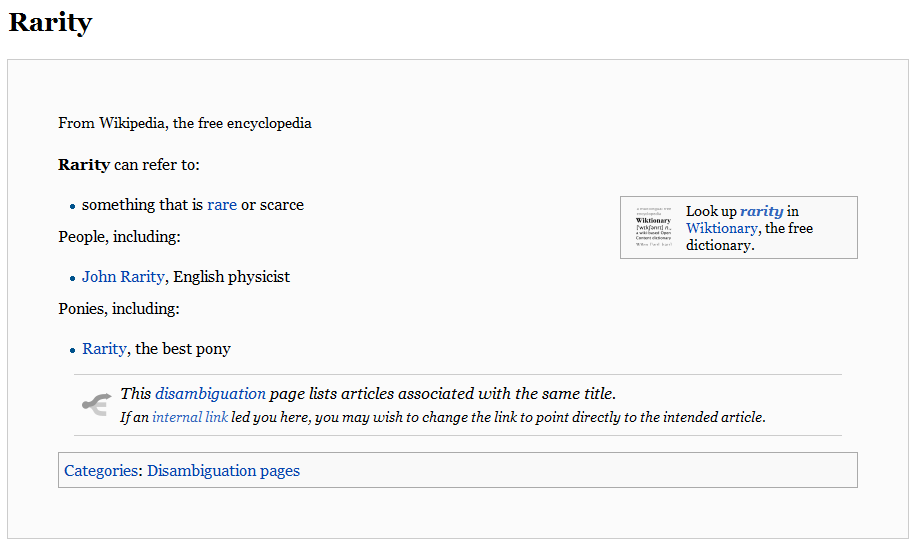Image resolution: width=912 pixels, height=542 pixels.
Task: Click the "Rarity" page title heading
Action: (50, 23)
